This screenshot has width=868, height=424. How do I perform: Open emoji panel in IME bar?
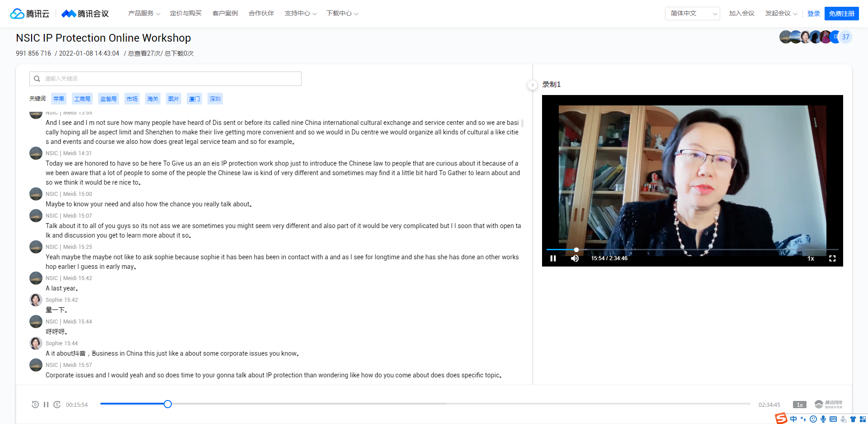[x=813, y=419]
